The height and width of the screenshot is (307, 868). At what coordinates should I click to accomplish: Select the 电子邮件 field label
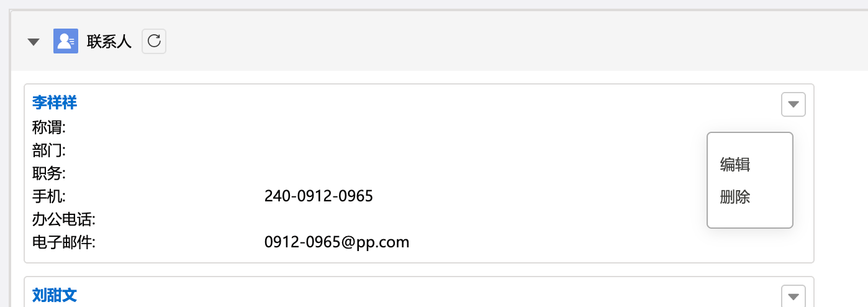point(63,242)
